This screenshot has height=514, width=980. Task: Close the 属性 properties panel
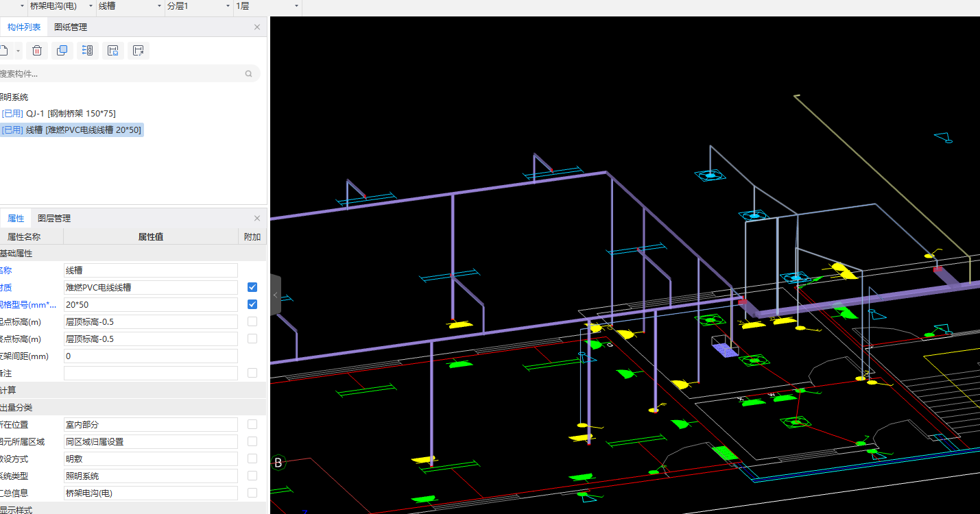point(257,219)
